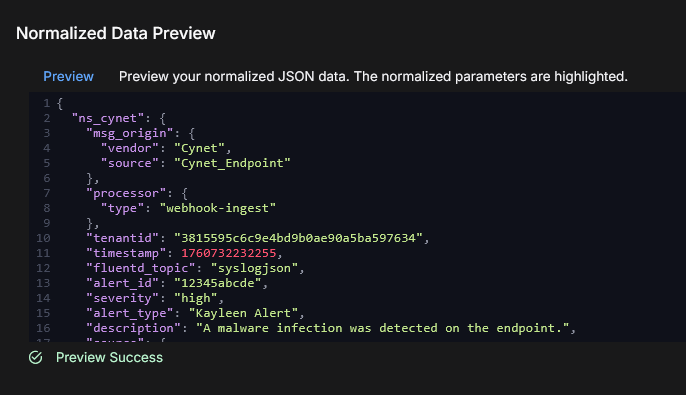Image resolution: width=686 pixels, height=395 pixels.
Task: Click line number 10 in the gutter
Action: coord(43,238)
